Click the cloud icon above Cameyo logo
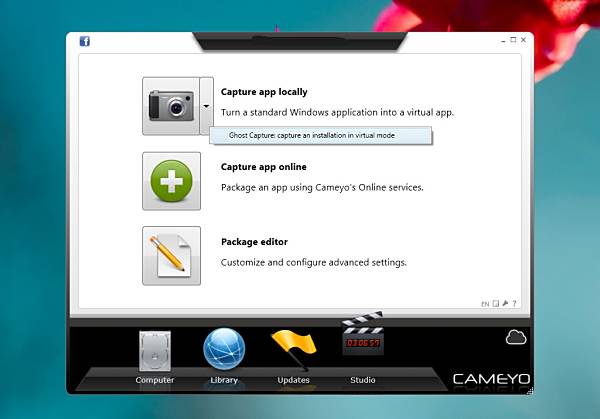Screen dimensions: 600x419 coord(516,337)
